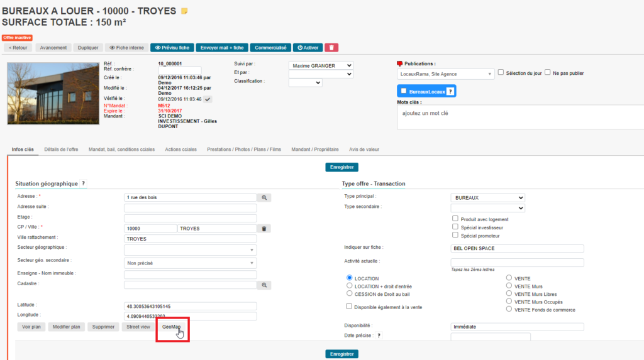Open the Mandant / Propriétaire tab

click(x=315, y=150)
